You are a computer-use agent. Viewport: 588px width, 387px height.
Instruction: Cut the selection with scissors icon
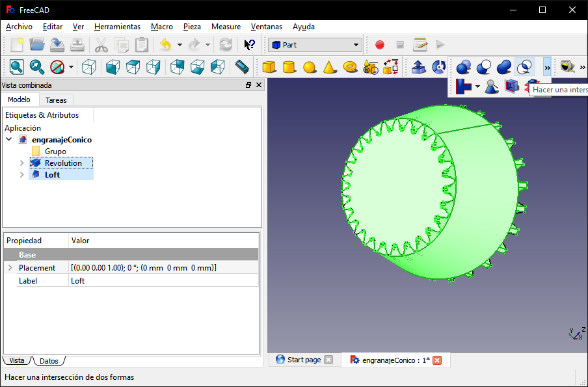pyautogui.click(x=101, y=45)
